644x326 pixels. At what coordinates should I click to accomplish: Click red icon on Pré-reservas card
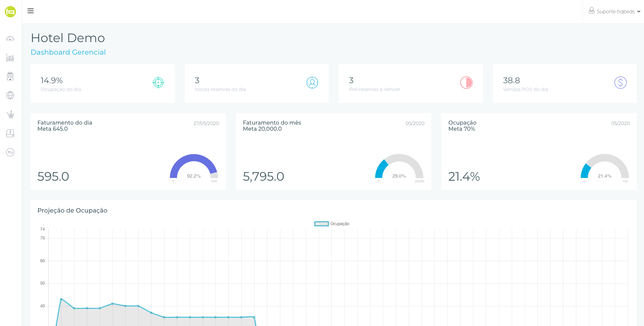pos(467,83)
